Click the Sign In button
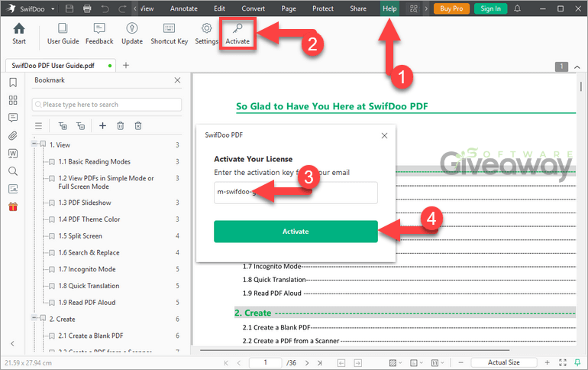The width and height of the screenshot is (588, 370). pyautogui.click(x=490, y=8)
